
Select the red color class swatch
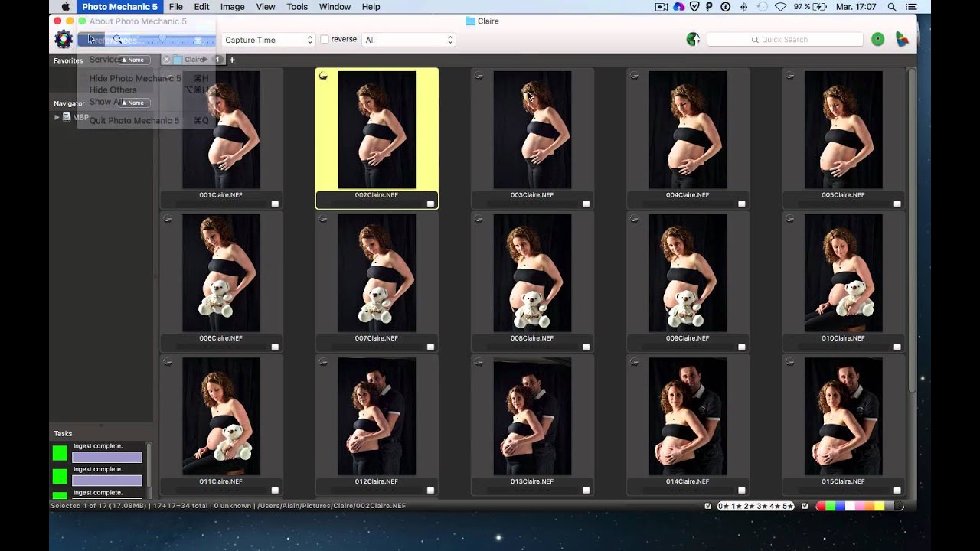tap(822, 506)
